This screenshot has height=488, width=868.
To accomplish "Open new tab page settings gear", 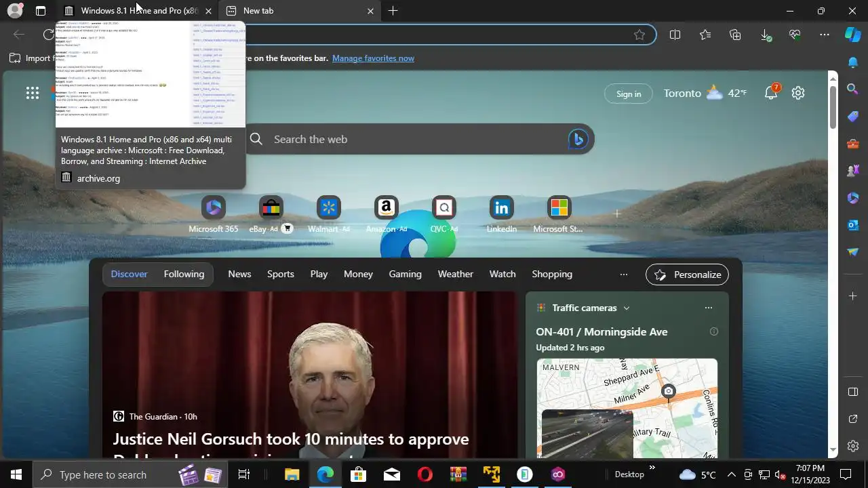I will [x=798, y=94].
